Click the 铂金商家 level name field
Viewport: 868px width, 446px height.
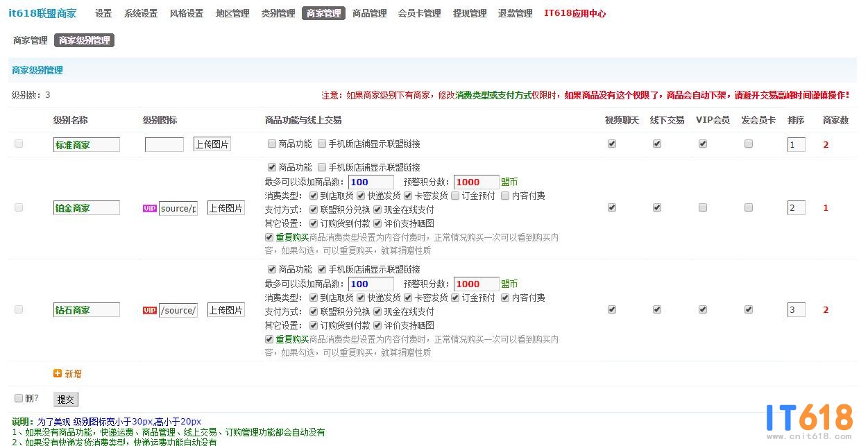coord(87,208)
